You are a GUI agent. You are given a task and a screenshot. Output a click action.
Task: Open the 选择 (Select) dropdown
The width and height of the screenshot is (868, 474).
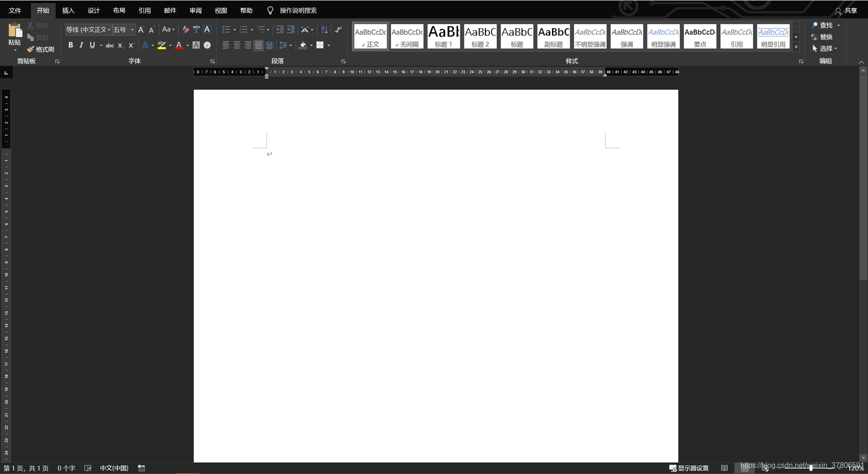click(x=825, y=48)
